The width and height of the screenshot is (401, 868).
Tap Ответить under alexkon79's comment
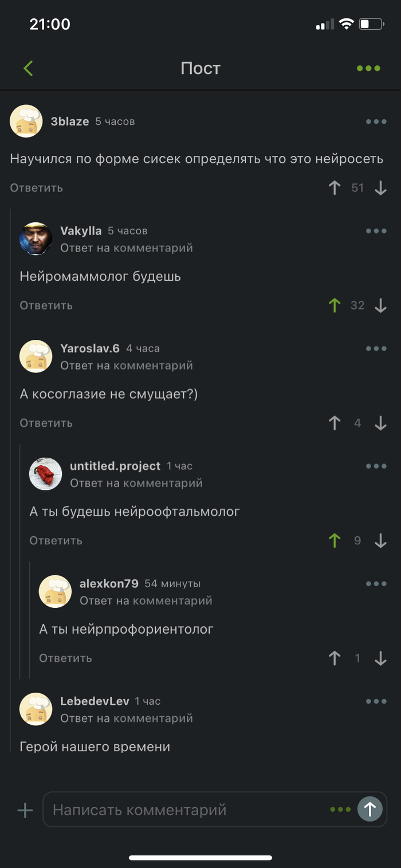click(65, 658)
